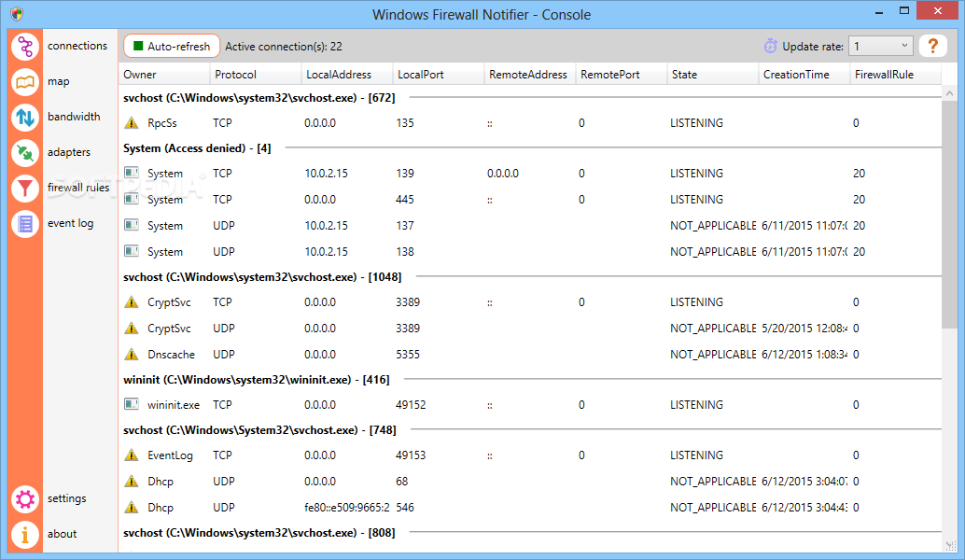Open the bandwidth arrows icon
The image size is (965, 560).
click(x=25, y=117)
